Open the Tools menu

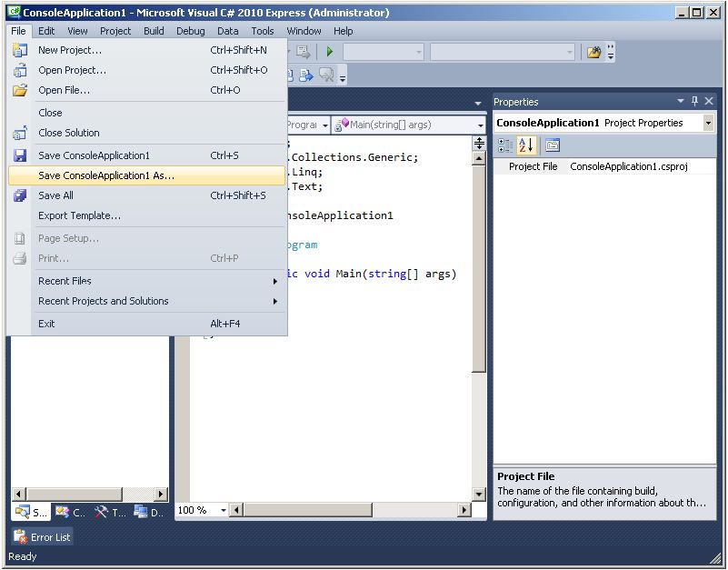click(263, 31)
